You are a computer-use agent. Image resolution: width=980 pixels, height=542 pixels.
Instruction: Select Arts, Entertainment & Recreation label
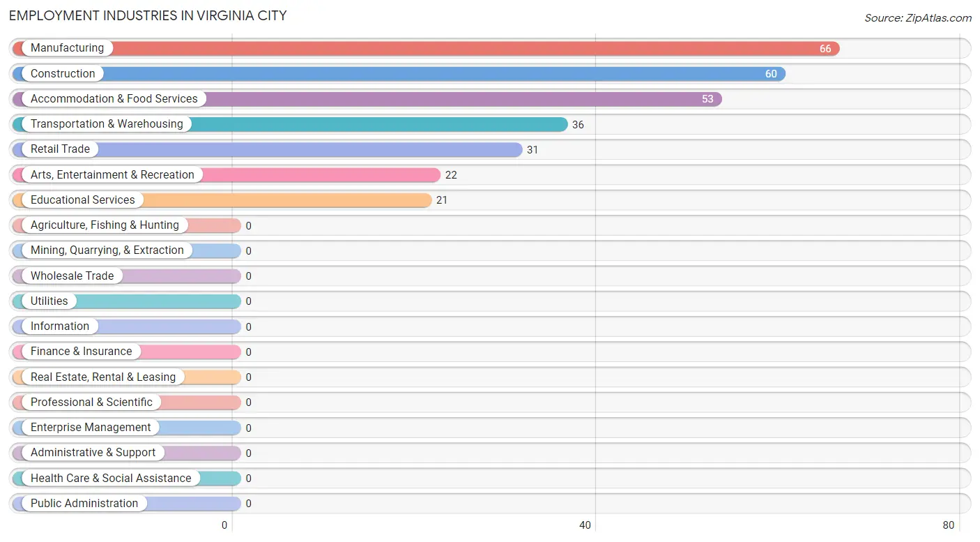click(112, 174)
